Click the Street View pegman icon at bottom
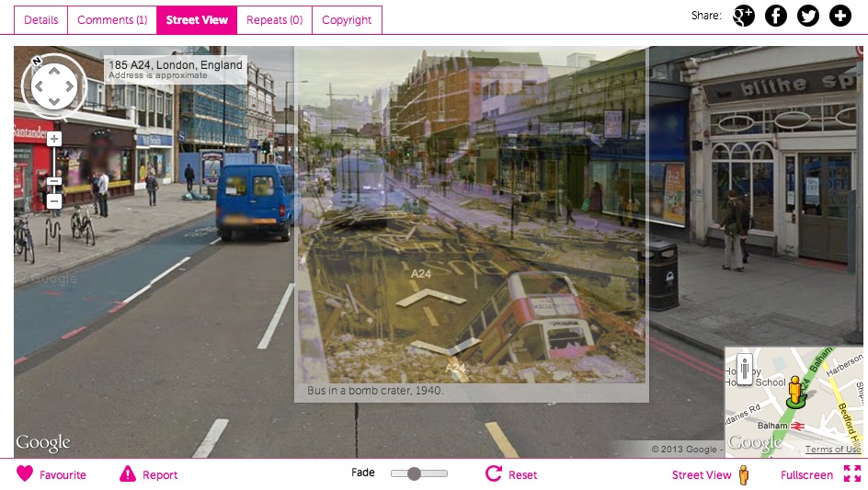This screenshot has height=490, width=868. click(x=744, y=475)
